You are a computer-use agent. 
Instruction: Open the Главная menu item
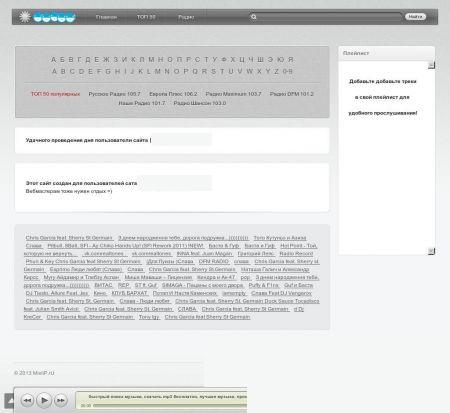(x=106, y=17)
